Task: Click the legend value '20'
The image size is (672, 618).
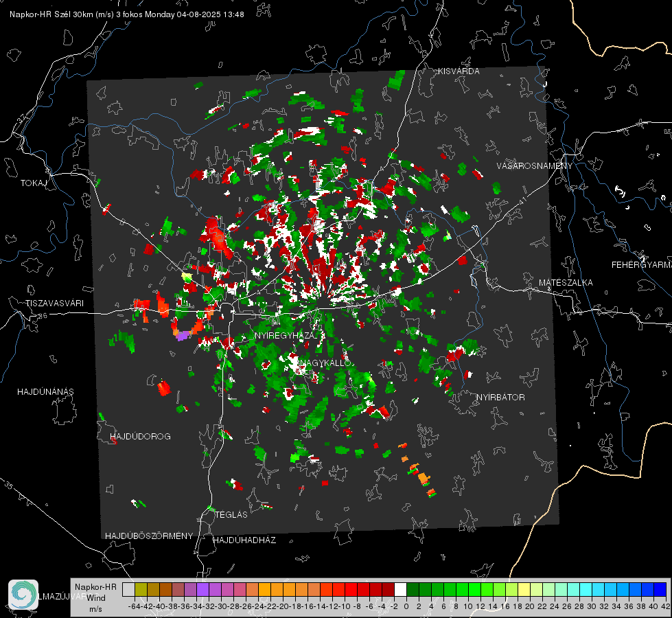Action: (x=530, y=606)
